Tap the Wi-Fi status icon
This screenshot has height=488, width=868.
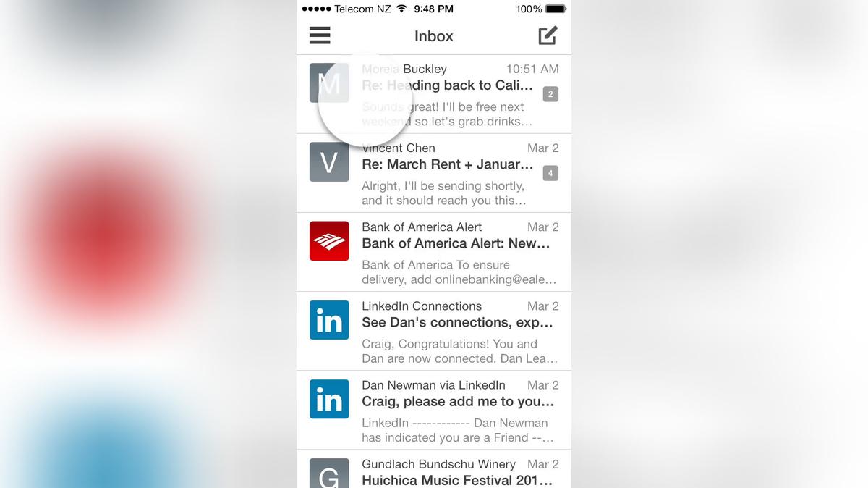[401, 9]
